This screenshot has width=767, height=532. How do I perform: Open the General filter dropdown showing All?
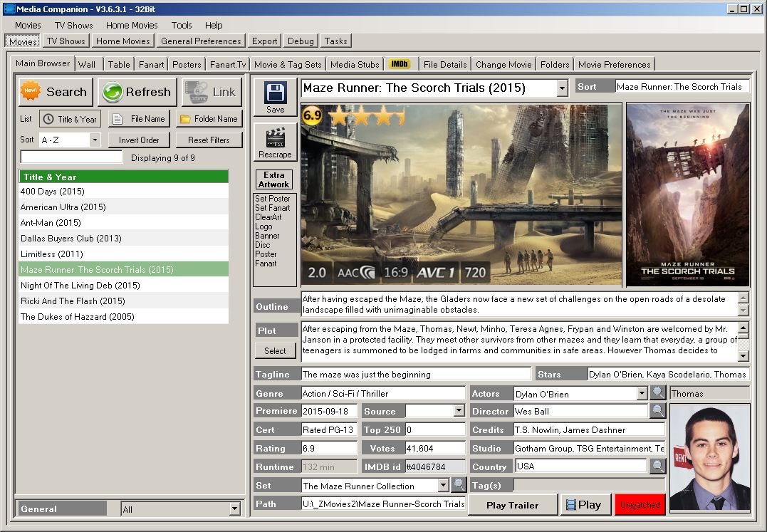[x=235, y=508]
